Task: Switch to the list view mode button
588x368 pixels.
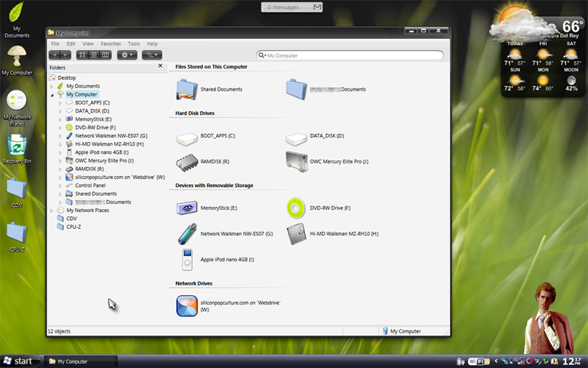Action: 94,55
